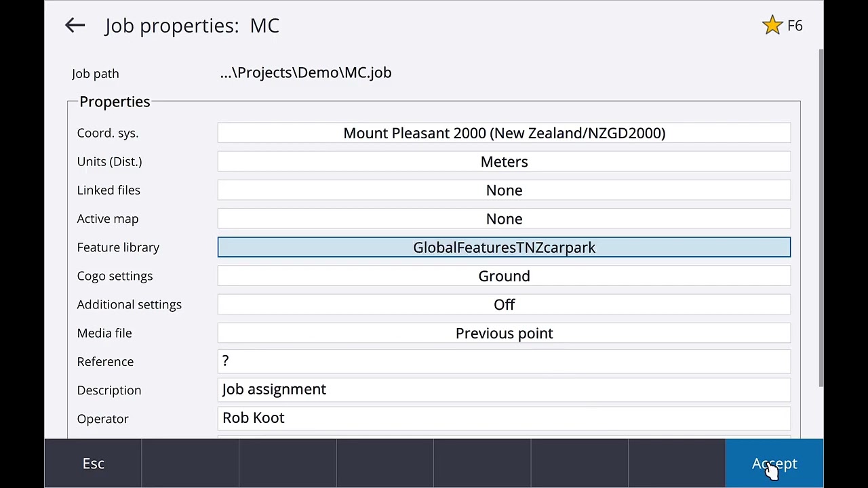Edit the Reference input field
The image size is (868, 488).
coord(504,361)
